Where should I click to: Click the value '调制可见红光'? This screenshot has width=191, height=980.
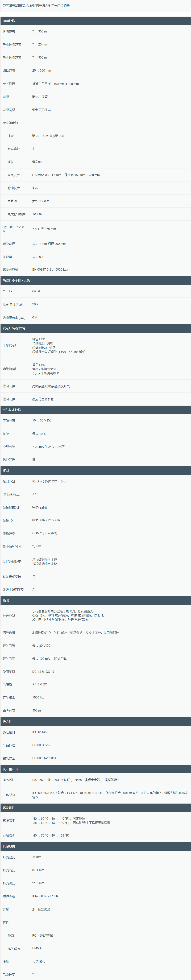coord(41,110)
